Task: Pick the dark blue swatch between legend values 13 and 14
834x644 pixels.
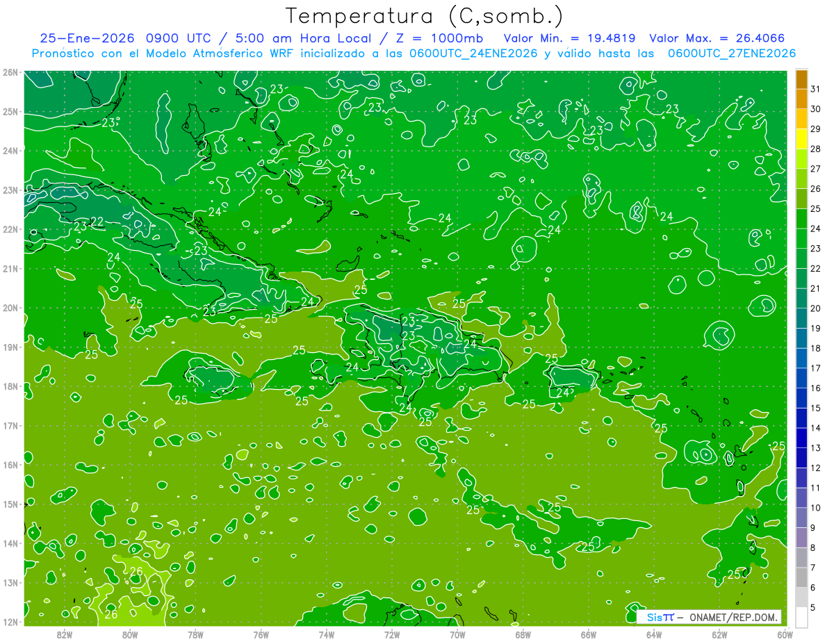Action: [801, 438]
